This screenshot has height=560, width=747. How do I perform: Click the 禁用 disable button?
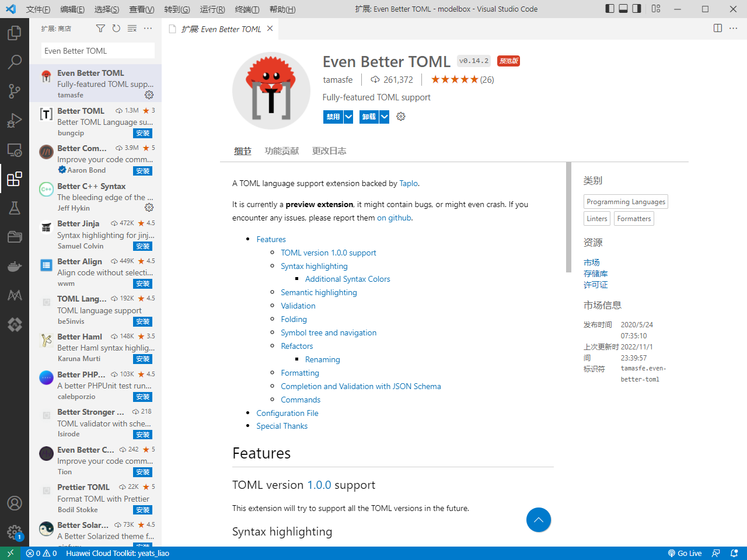(333, 117)
